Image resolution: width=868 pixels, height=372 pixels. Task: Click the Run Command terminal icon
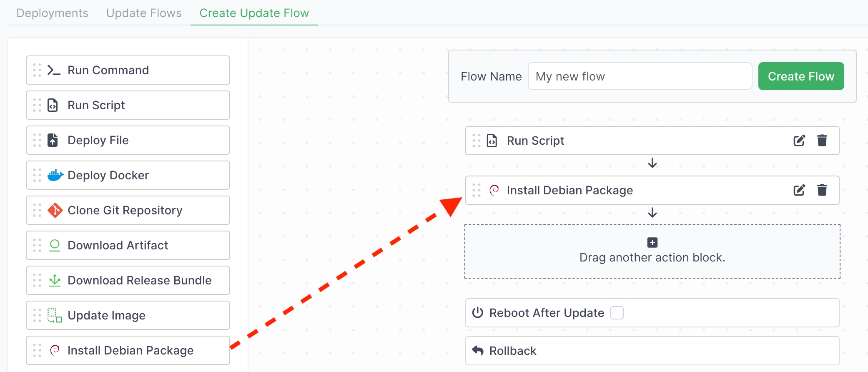[x=54, y=70]
